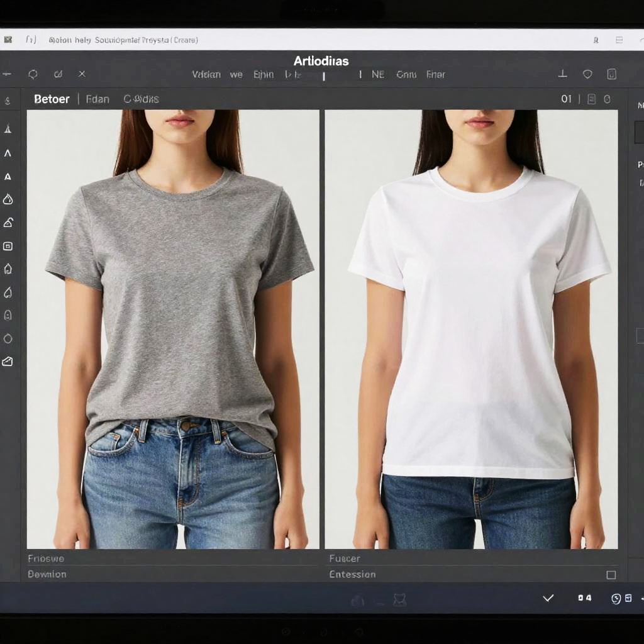Click the X icon in the top-left toolbar
Image resolution: width=644 pixels, height=644 pixels.
[x=82, y=74]
